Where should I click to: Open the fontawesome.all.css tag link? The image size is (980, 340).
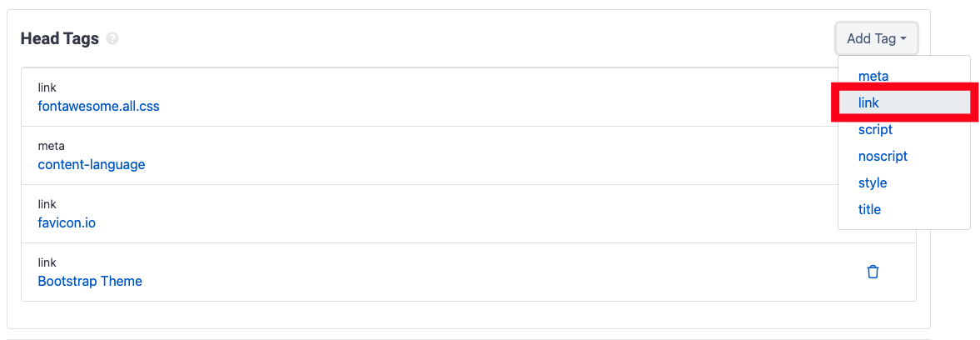tap(99, 107)
